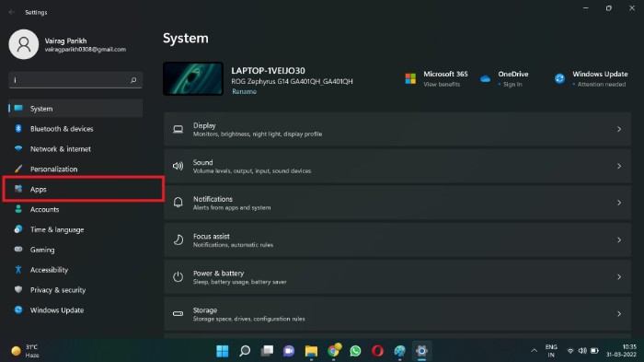This screenshot has width=644, height=362.
Task: Click the System sidebar icon
Action: coord(18,108)
